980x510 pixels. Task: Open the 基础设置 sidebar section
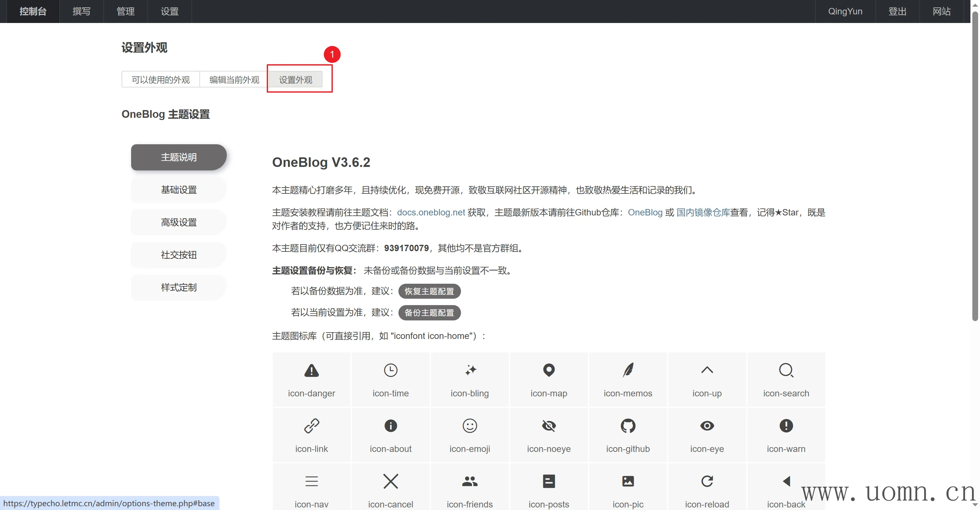click(x=179, y=190)
